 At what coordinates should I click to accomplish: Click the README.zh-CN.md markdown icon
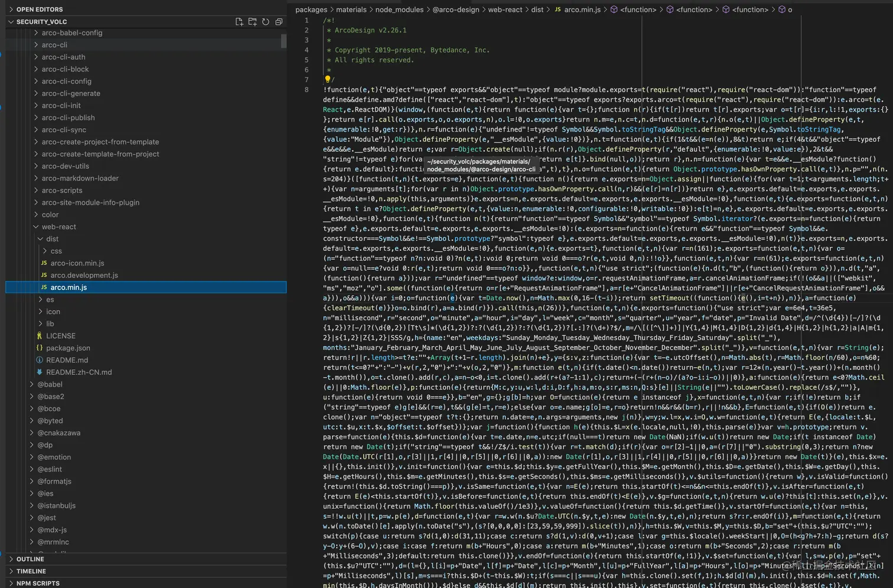pyautogui.click(x=40, y=373)
